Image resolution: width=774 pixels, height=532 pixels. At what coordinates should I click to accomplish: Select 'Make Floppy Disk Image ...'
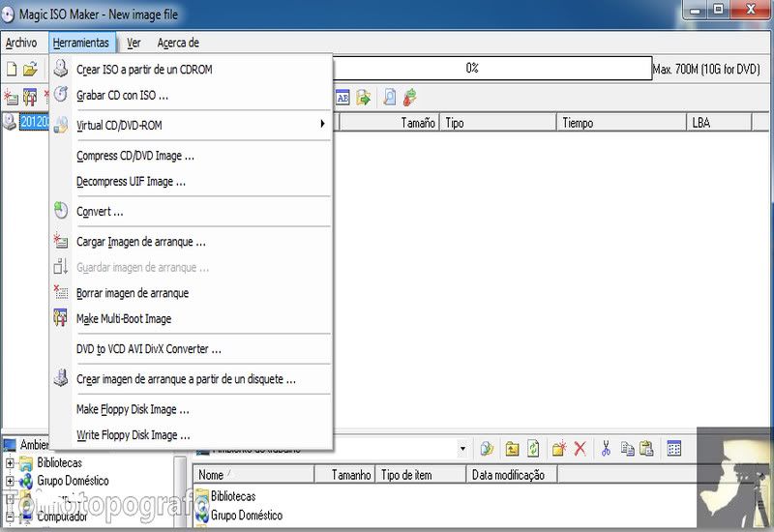[191, 409]
